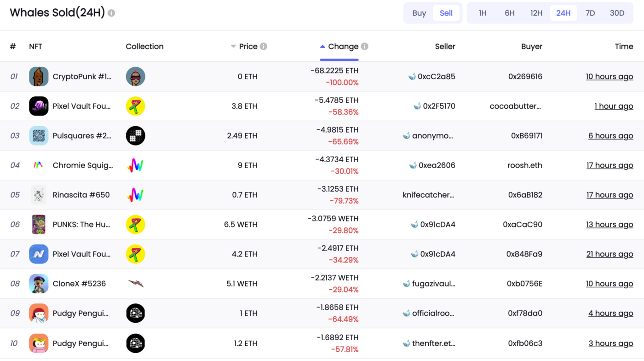Viewport: 644px width, 361px height.
Task: Open the Pulsquares NFT thumbnail
Action: [39, 135]
